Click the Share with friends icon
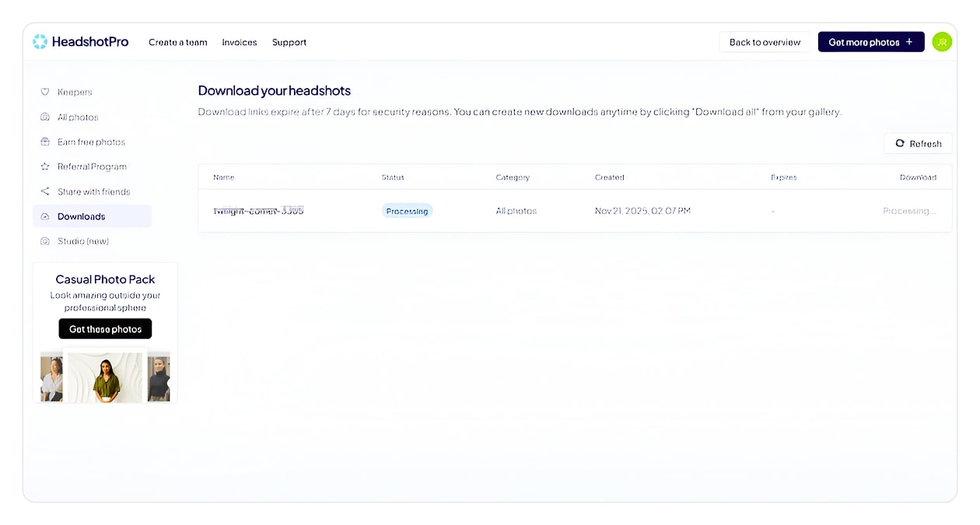Viewport: 980px width, 525px height. [x=45, y=191]
